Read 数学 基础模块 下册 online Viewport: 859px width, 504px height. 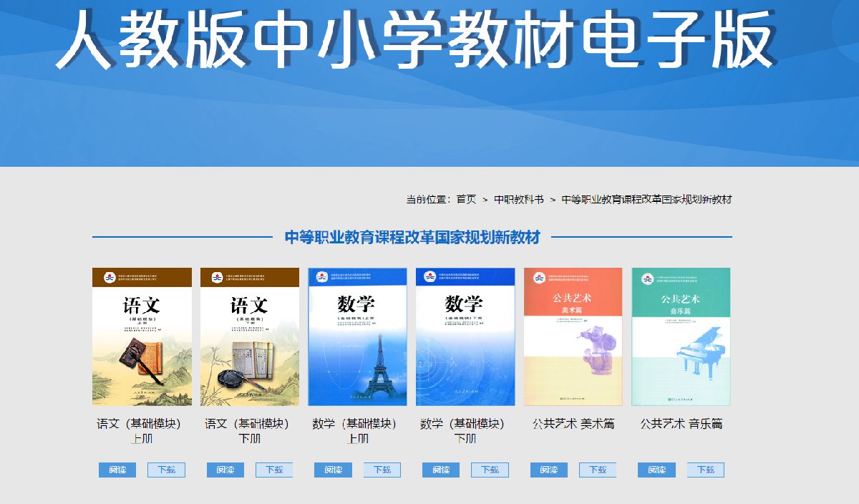(x=441, y=470)
